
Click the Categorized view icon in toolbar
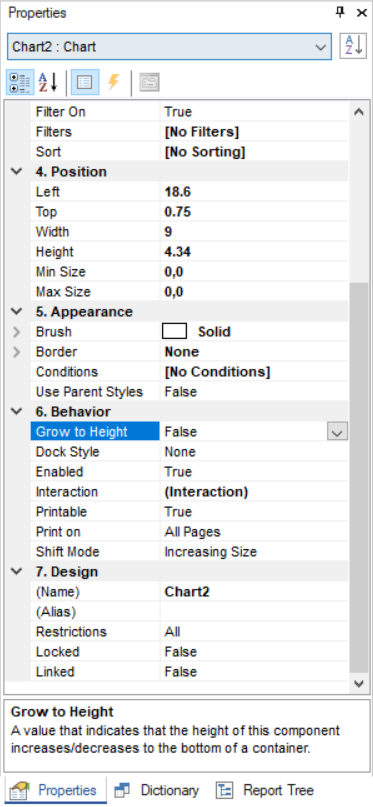coord(20,82)
